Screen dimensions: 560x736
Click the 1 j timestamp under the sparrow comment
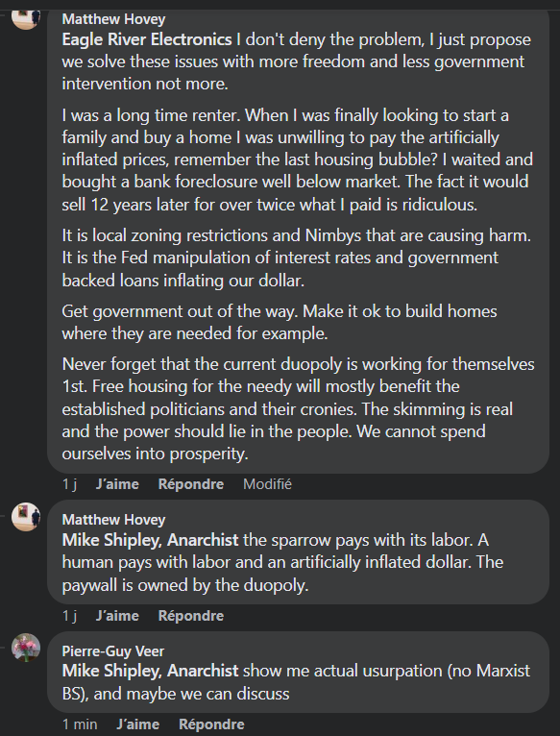(69, 615)
